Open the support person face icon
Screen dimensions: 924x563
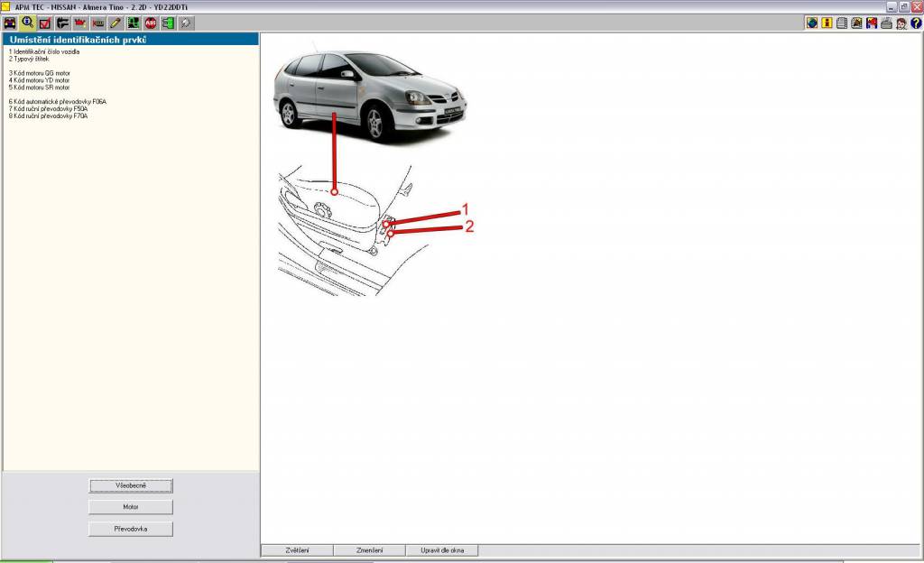901,23
